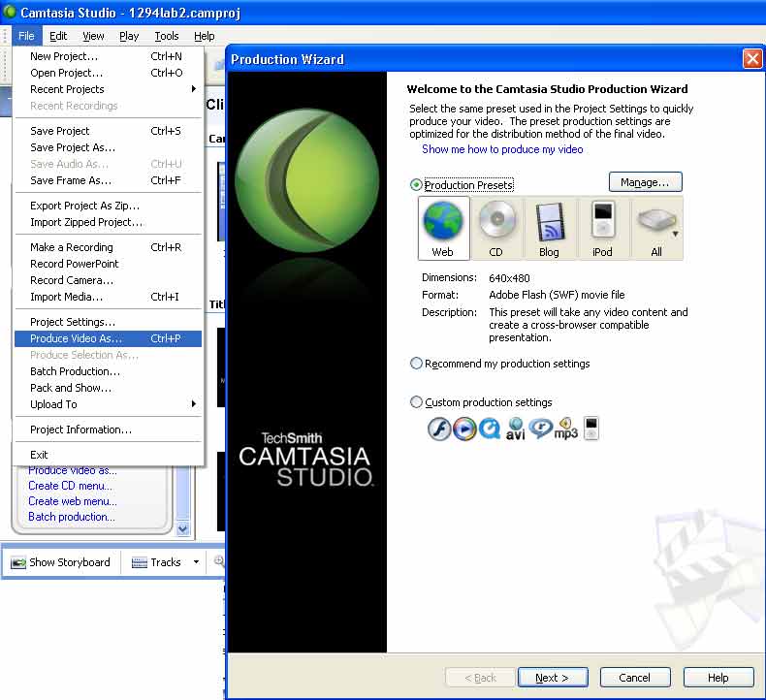Viewport: 766px width, 700px height.
Task: Click the task list scroll down arrow
Action: (183, 528)
